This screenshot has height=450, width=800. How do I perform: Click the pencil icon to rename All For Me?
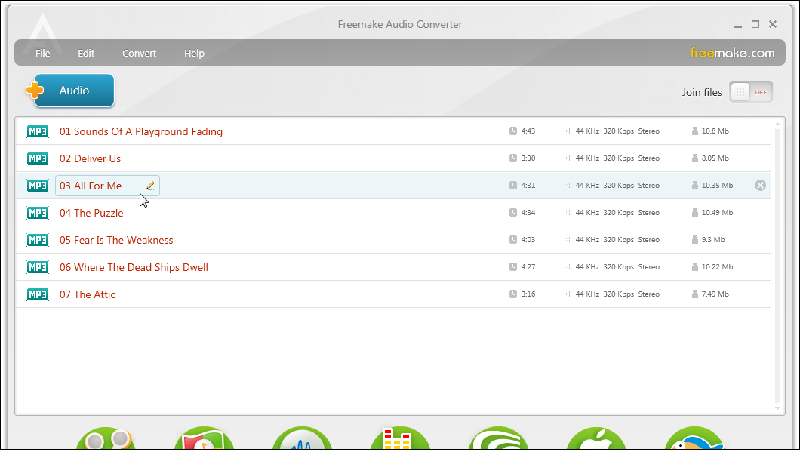[x=150, y=186]
